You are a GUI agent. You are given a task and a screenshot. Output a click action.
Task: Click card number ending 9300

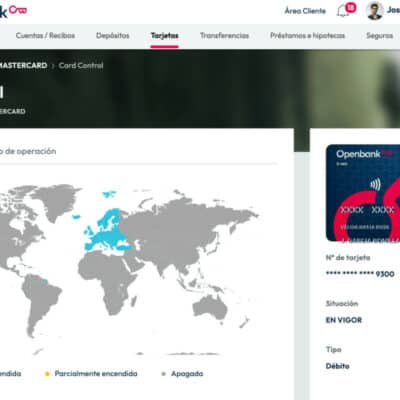click(360, 274)
